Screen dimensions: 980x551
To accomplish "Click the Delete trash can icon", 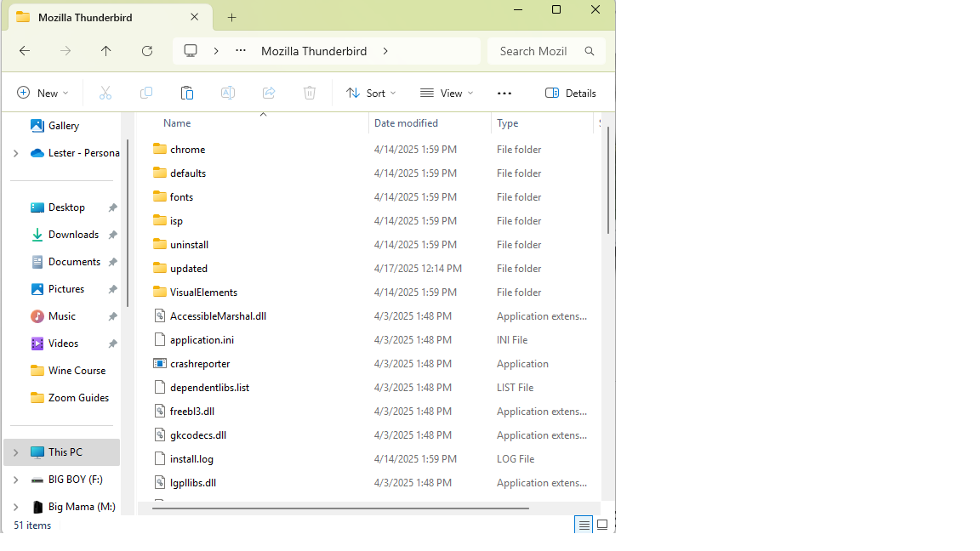I will (x=310, y=94).
